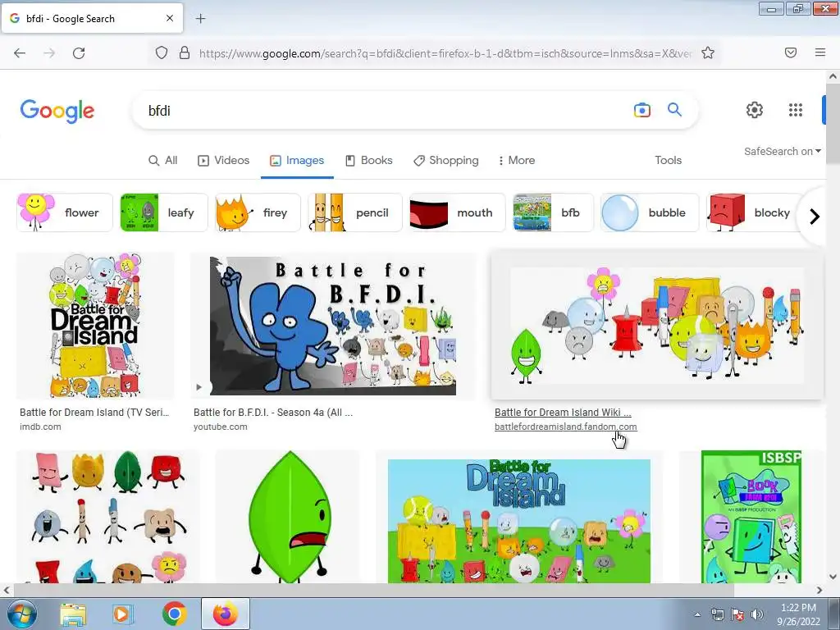Open the Dream Island grass landscape image
840x630 pixels.
tap(519, 517)
